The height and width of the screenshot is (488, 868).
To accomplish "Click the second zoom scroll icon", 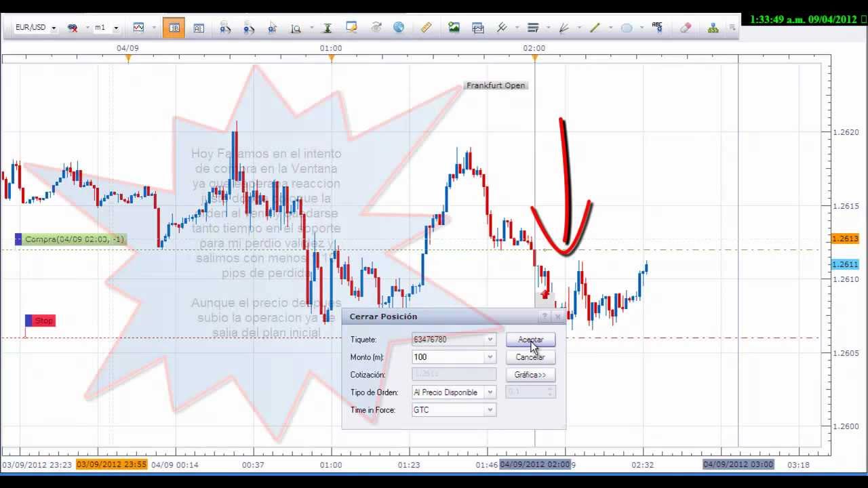I will tap(248, 28).
